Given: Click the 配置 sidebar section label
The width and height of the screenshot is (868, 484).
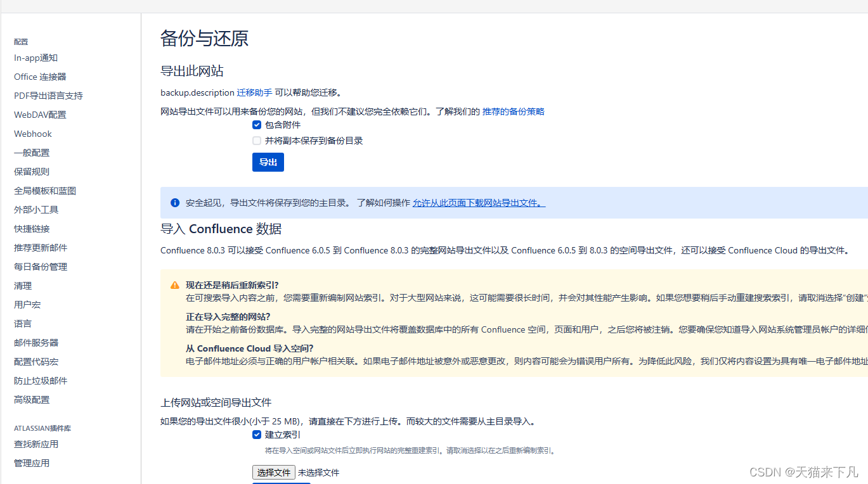Looking at the screenshot, I should pos(21,42).
